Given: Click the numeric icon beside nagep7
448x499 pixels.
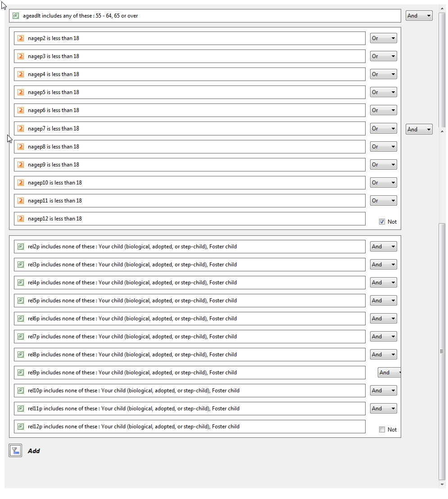Looking at the screenshot, I should (x=21, y=129).
